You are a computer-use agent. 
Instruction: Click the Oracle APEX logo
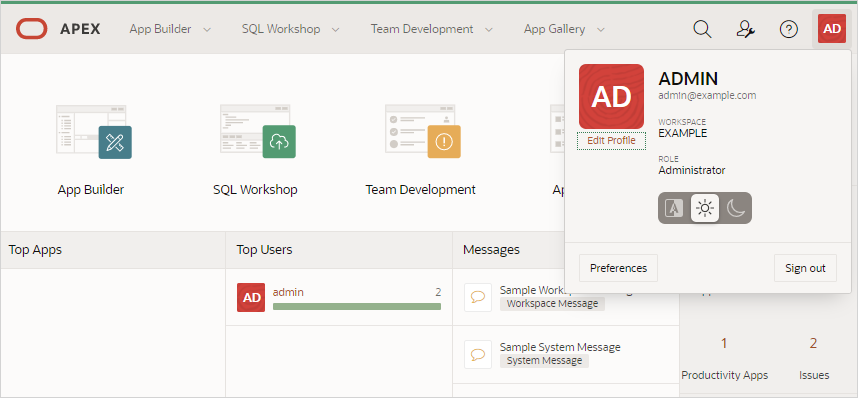[58, 29]
